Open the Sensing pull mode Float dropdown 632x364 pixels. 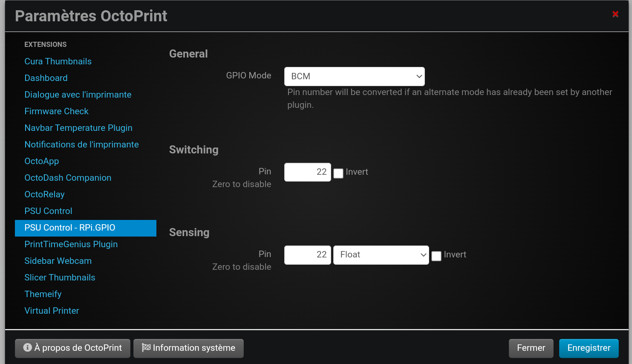[x=381, y=255]
